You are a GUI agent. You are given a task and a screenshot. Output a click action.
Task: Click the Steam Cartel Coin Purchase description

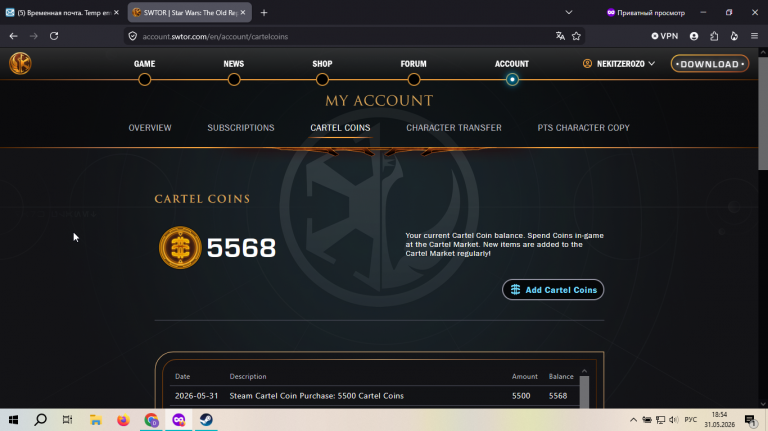point(316,396)
